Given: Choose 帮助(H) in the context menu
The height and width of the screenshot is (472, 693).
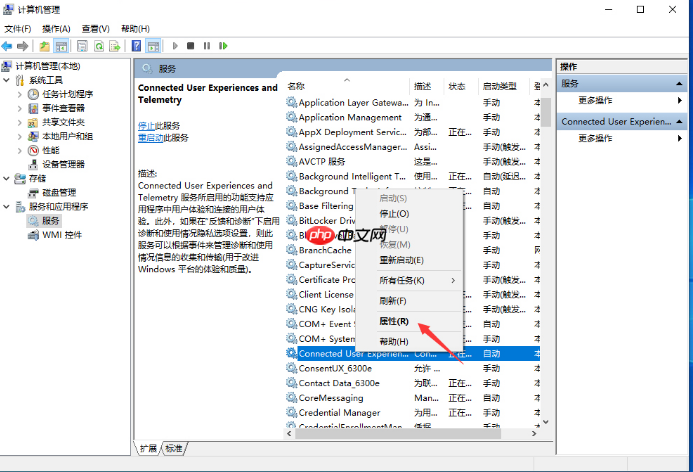Looking at the screenshot, I should [x=394, y=342].
